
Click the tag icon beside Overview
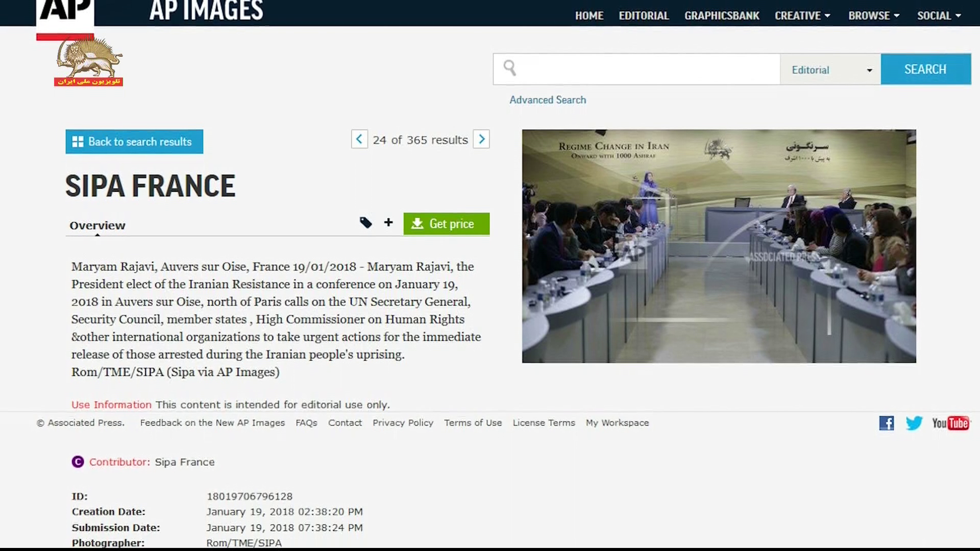[365, 223]
